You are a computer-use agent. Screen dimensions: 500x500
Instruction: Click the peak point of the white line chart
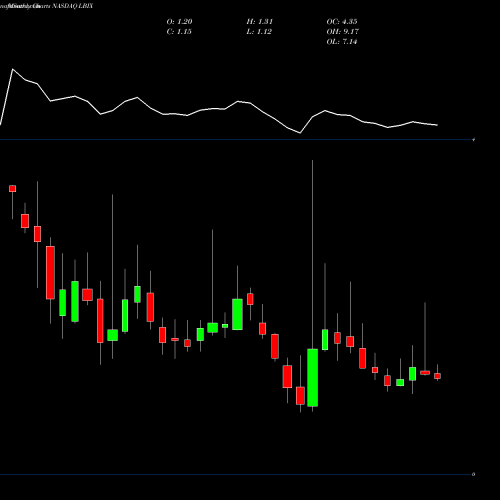click(x=13, y=69)
